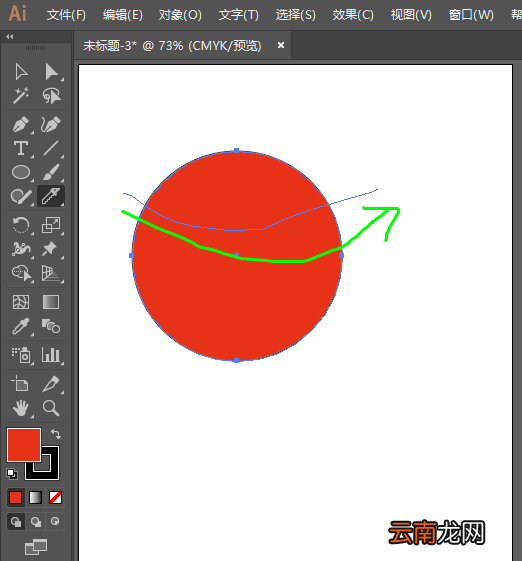Select the Paintbrush tool
Viewport: 522px width, 561px height.
[x=51, y=172]
